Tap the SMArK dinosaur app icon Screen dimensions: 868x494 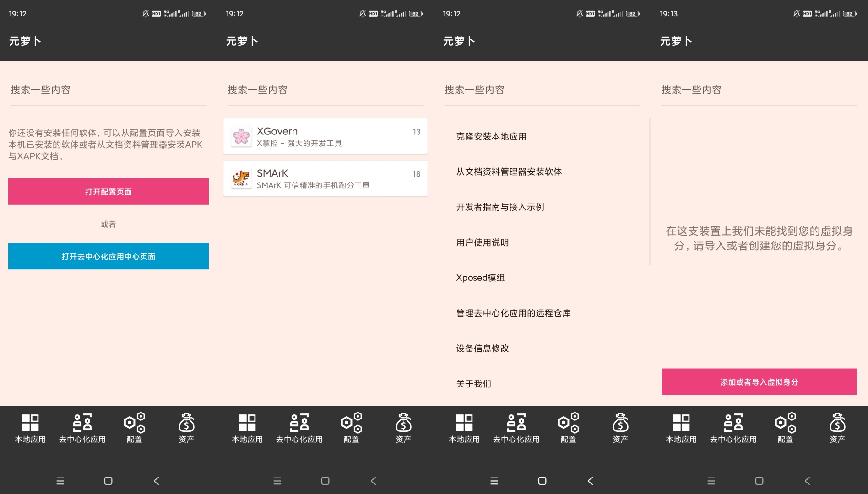[x=241, y=178]
